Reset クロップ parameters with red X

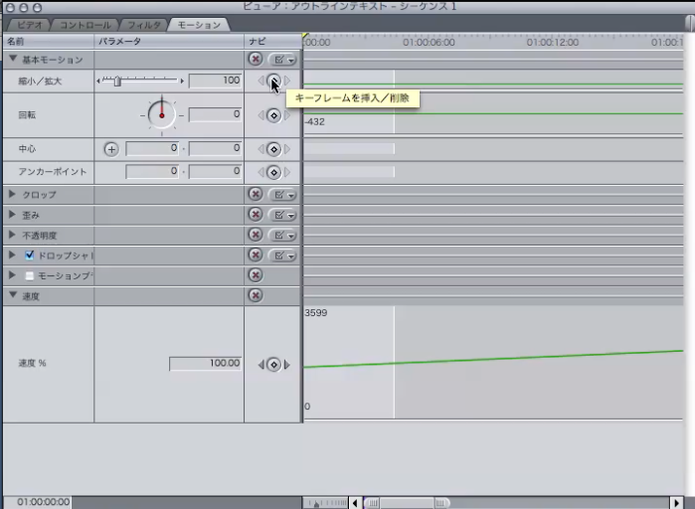point(255,194)
